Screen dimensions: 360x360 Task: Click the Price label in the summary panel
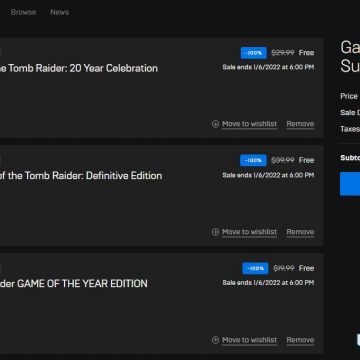point(349,96)
